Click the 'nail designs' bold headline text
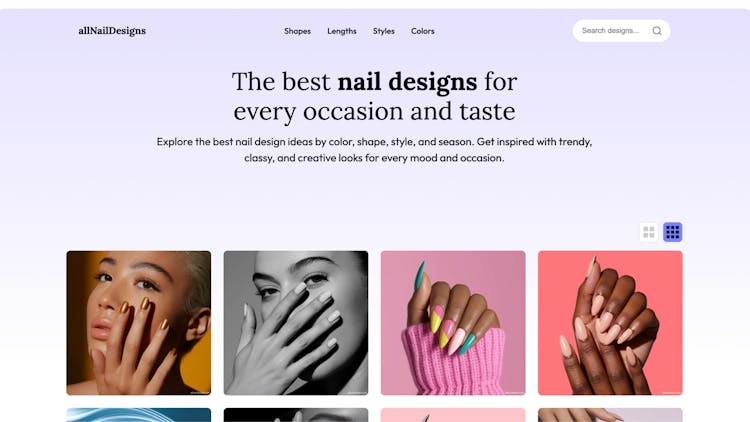The image size is (750, 422). tap(407, 81)
